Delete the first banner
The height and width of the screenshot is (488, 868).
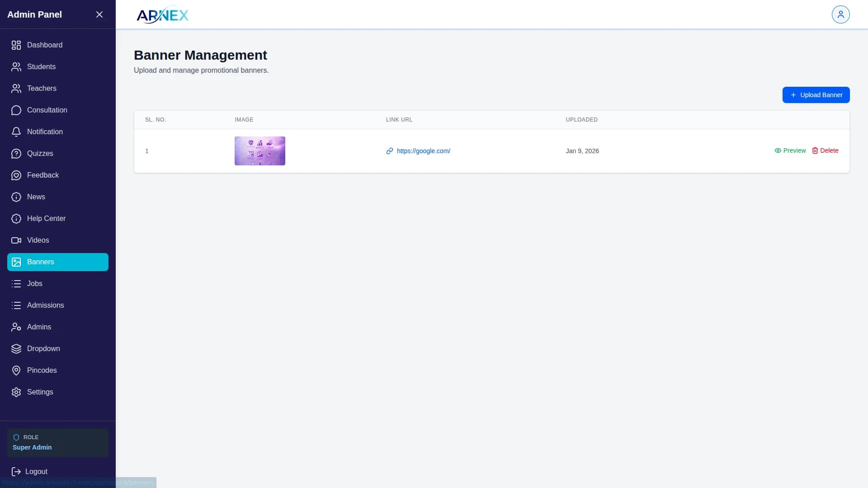825,151
